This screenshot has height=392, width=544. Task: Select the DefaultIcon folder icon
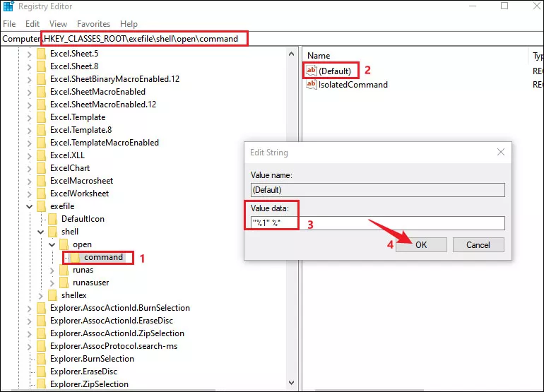(x=53, y=219)
